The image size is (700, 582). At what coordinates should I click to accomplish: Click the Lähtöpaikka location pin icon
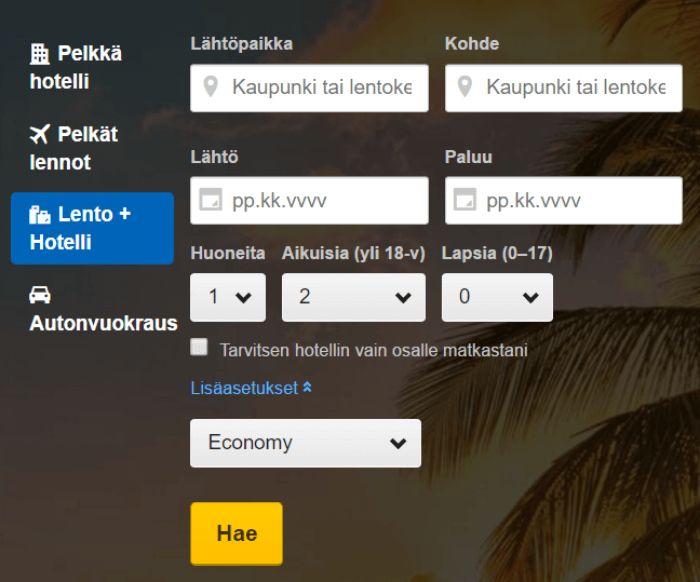coord(210,88)
